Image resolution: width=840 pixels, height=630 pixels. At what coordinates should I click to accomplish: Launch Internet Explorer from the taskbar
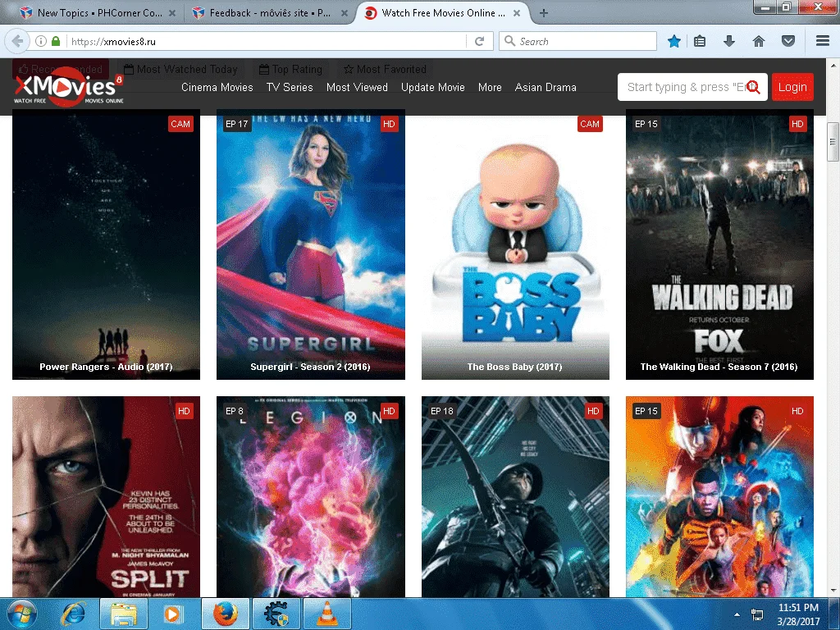(x=73, y=614)
